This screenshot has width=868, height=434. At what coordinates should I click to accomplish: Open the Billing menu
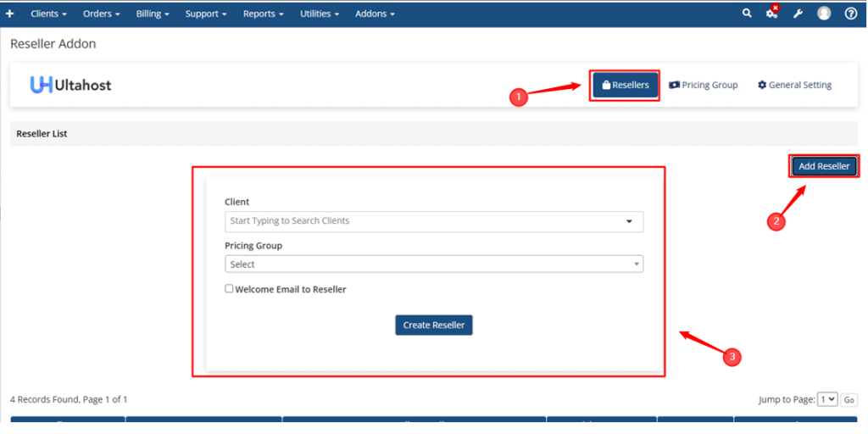click(153, 14)
